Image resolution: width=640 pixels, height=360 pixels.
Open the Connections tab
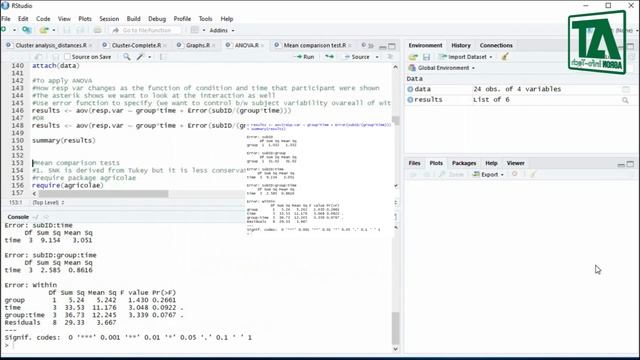[496, 45]
